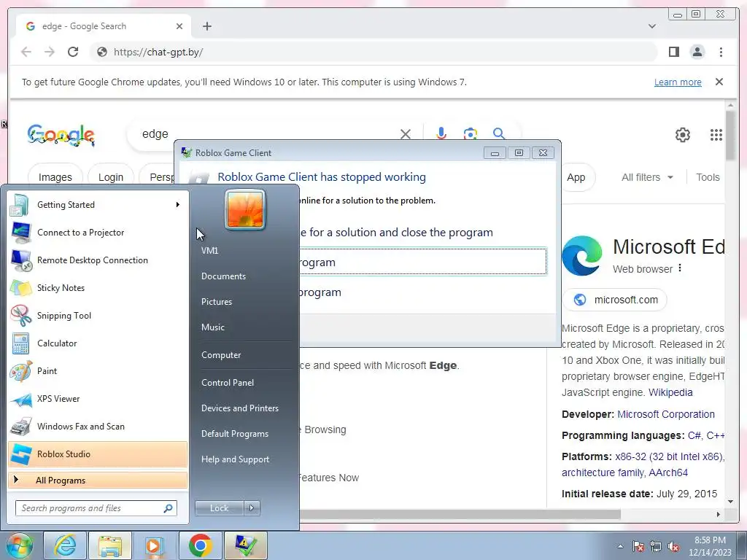Go back in Chrome
Image resolution: width=747 pixels, height=560 pixels.
click(x=26, y=52)
